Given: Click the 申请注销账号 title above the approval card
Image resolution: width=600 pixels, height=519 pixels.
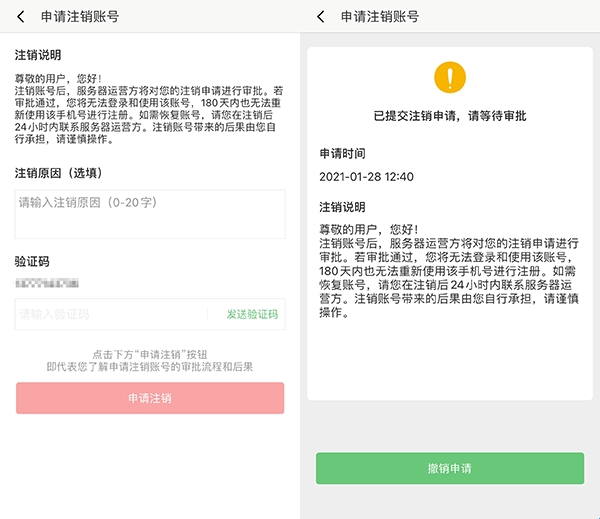Looking at the screenshot, I should click(x=380, y=17).
